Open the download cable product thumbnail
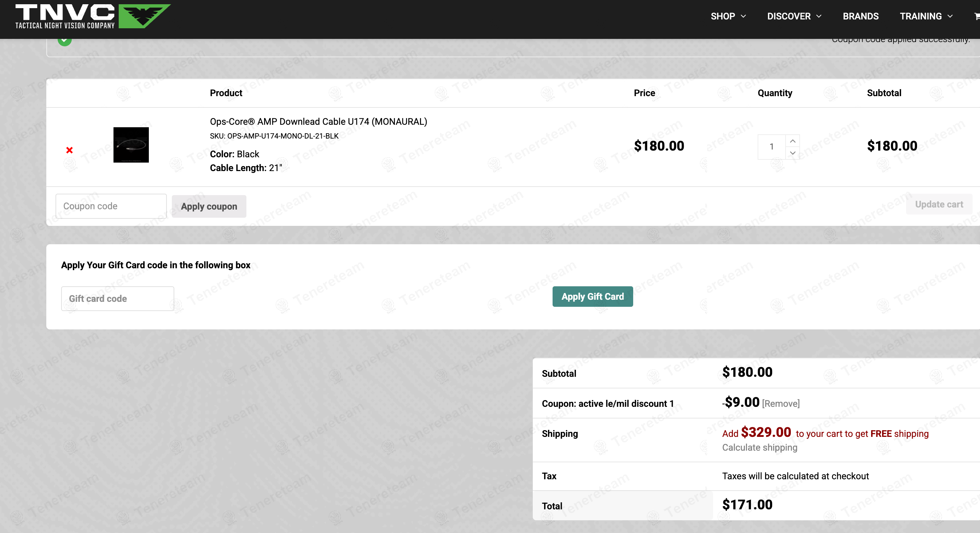The height and width of the screenshot is (533, 980). click(x=131, y=145)
